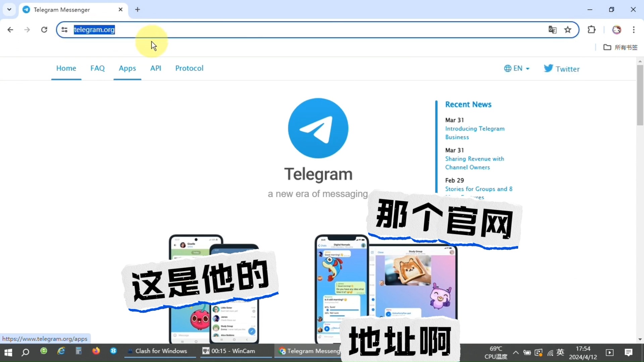Click the bookmark star icon in address bar
Viewport: 644px width, 362px height.
(568, 29)
